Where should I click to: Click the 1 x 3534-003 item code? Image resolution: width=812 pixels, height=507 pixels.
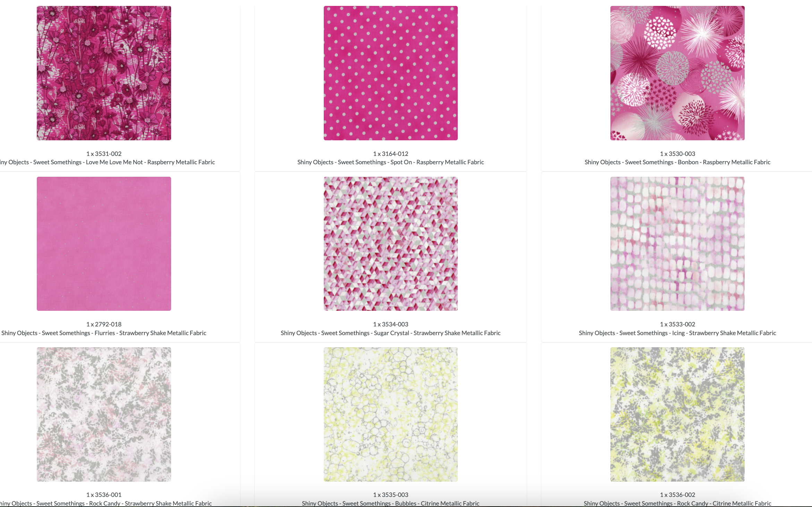pyautogui.click(x=390, y=324)
